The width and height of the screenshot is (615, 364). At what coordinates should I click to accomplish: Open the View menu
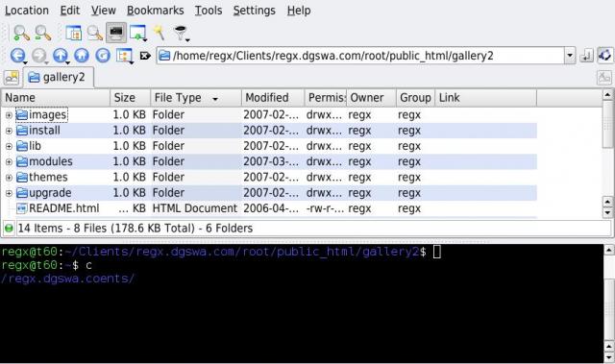104,11
